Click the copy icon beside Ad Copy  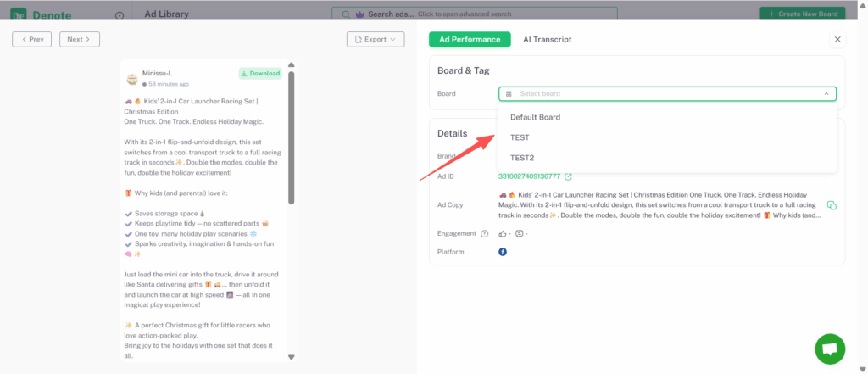point(832,205)
